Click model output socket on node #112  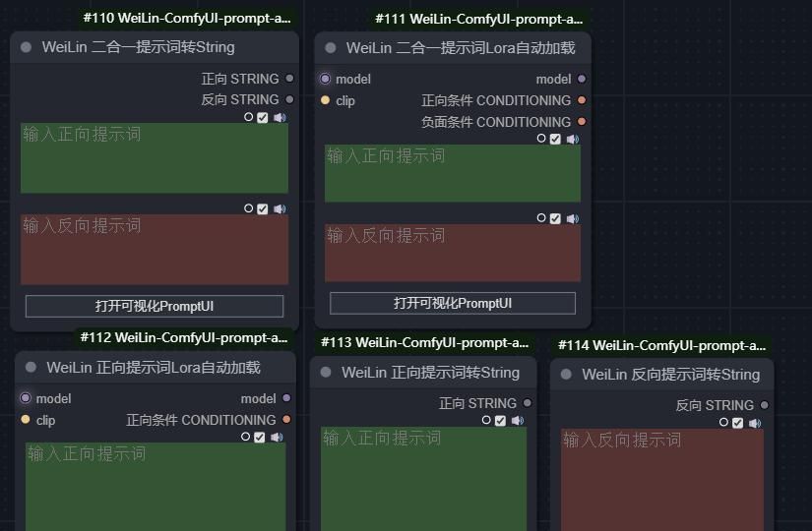point(286,398)
